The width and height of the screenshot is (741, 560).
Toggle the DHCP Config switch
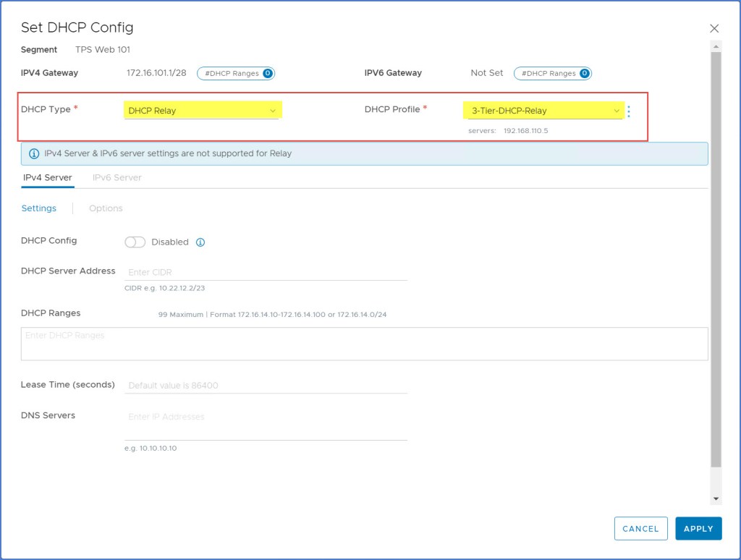pos(135,242)
